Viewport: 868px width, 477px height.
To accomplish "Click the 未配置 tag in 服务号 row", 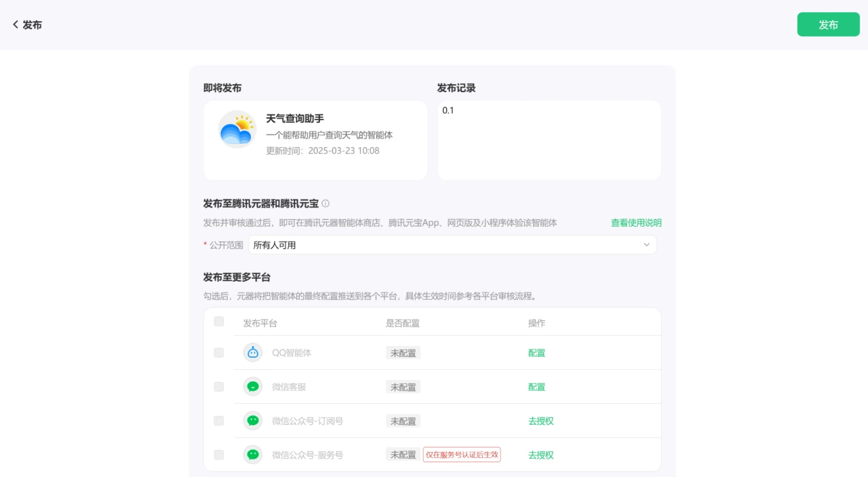I will tap(403, 455).
